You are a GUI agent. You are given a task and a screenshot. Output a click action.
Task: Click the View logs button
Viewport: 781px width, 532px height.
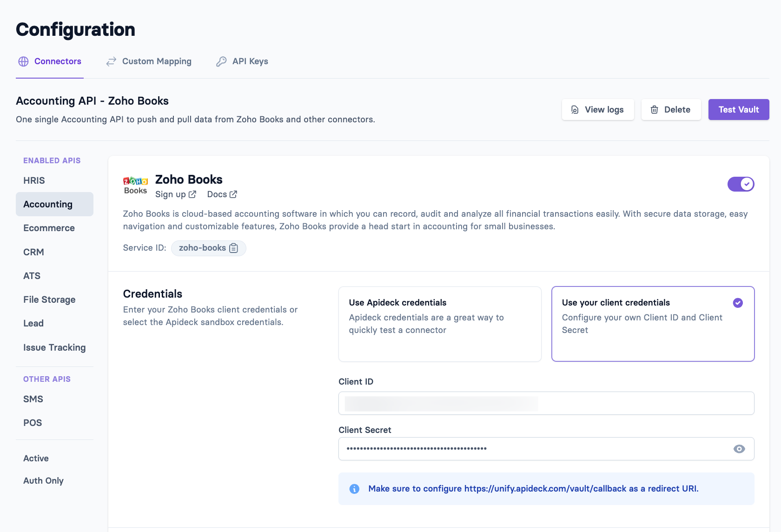(x=598, y=110)
